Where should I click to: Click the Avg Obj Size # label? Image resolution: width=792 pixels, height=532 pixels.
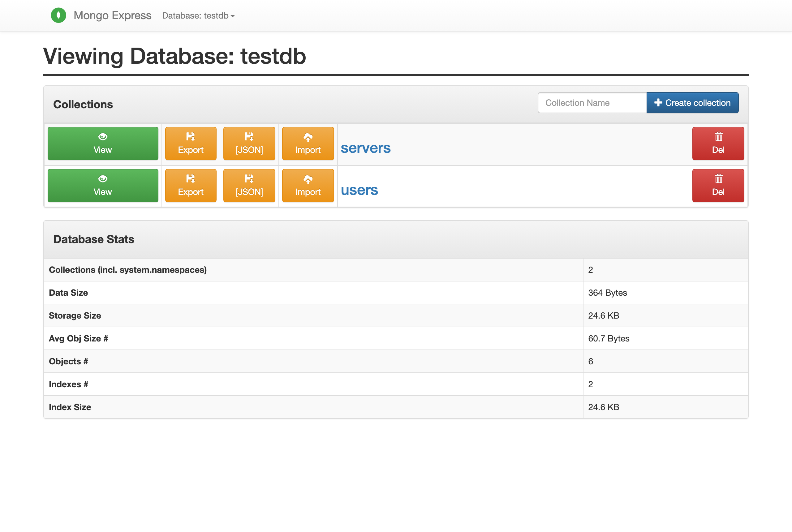78,339
